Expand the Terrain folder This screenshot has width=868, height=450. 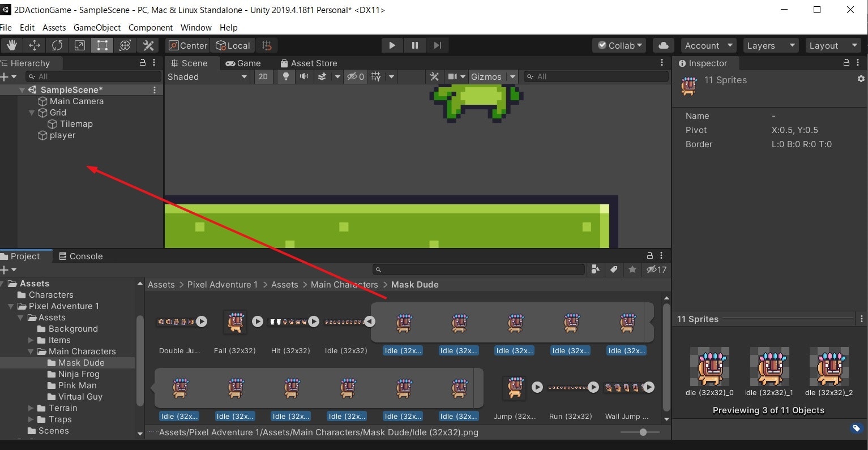(x=31, y=408)
